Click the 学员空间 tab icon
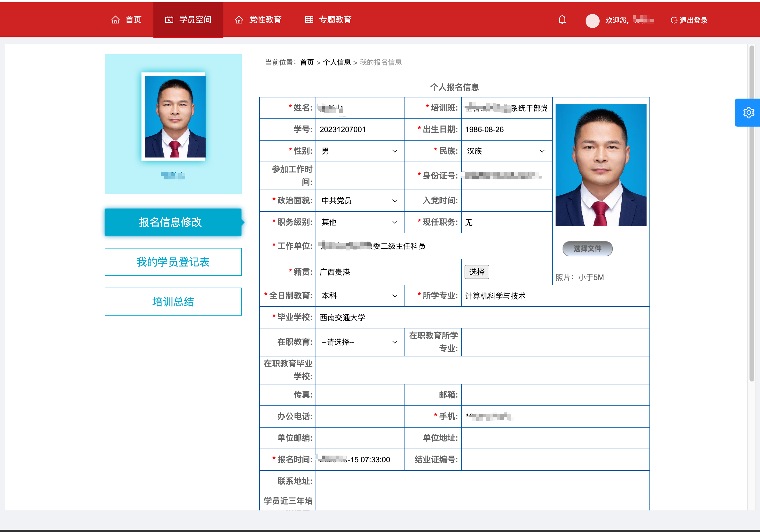The width and height of the screenshot is (760, 532). pos(169,20)
